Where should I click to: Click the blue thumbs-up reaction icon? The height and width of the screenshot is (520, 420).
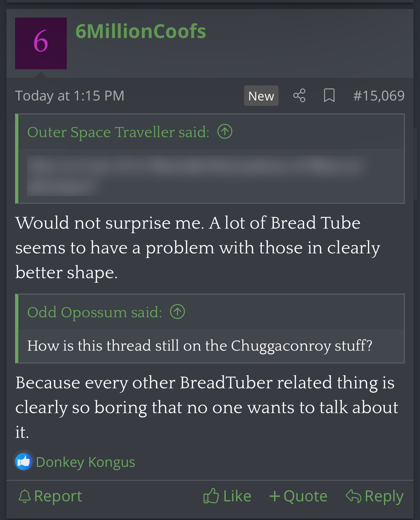point(24,462)
